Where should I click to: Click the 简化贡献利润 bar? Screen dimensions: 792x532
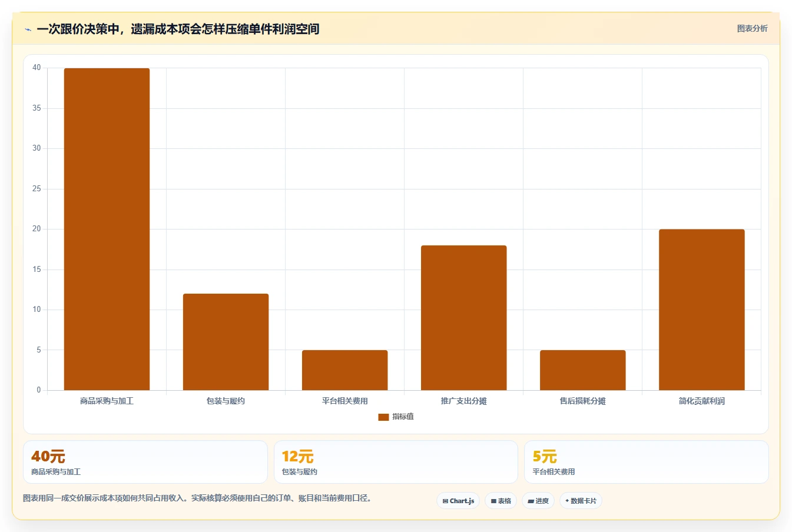(x=701, y=310)
